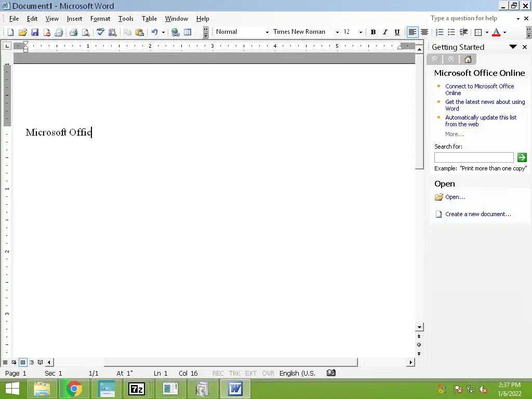The height and width of the screenshot is (399, 532).
Task: Open the border style dropdown arrow
Action: click(x=487, y=32)
